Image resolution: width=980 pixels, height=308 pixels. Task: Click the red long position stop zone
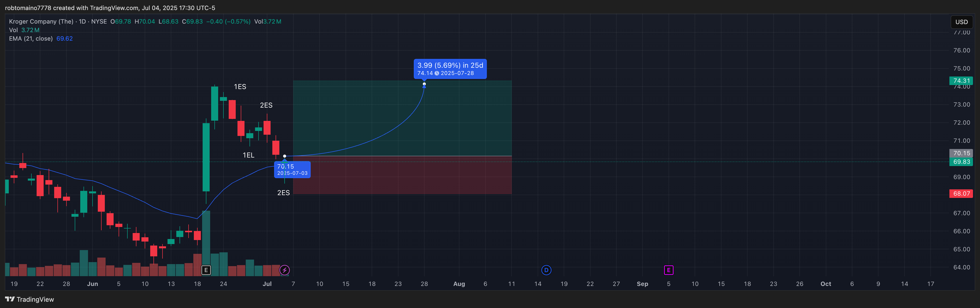[x=402, y=175]
